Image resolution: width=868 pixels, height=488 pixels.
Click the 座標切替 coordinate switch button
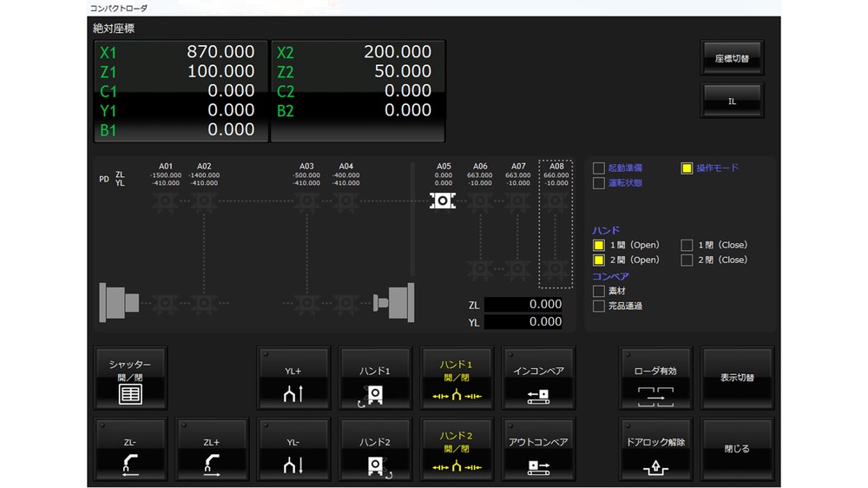pyautogui.click(x=732, y=59)
